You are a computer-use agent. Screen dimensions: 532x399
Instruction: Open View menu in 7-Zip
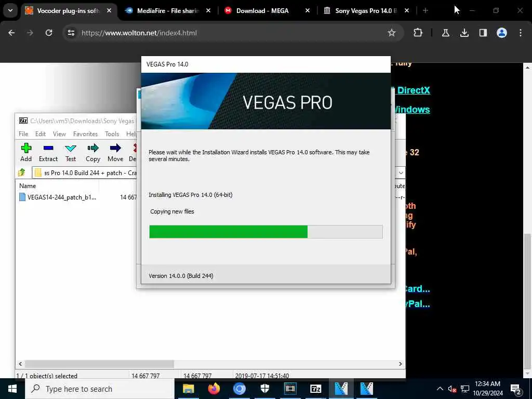(59, 134)
